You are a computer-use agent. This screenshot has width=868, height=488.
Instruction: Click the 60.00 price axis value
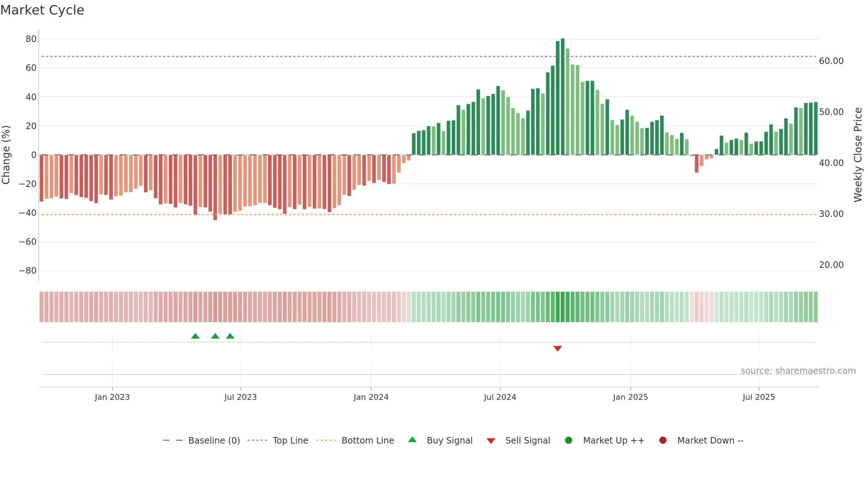click(831, 61)
